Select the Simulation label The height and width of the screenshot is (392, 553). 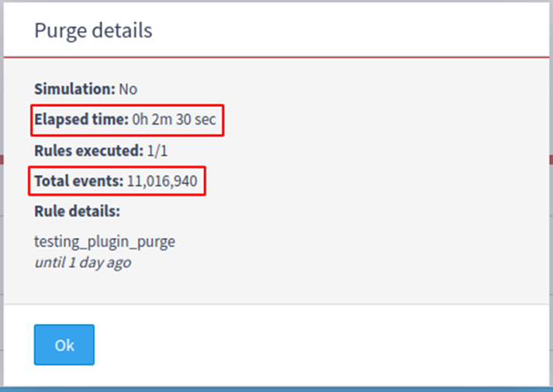pyautogui.click(x=74, y=89)
